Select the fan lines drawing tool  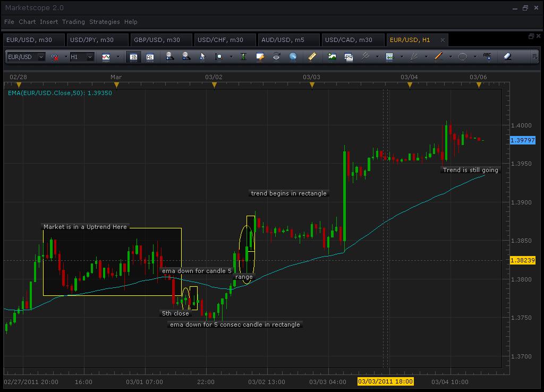click(414, 56)
